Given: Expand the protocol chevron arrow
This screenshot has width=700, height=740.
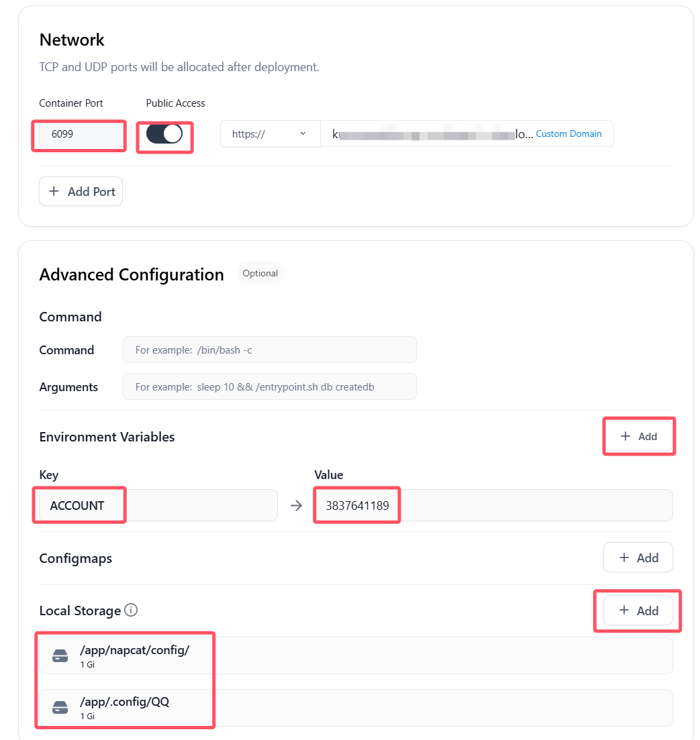Looking at the screenshot, I should click(303, 134).
